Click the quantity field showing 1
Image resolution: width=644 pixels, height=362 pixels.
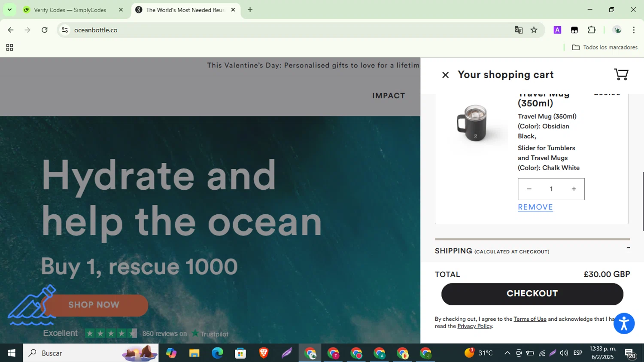(551, 189)
